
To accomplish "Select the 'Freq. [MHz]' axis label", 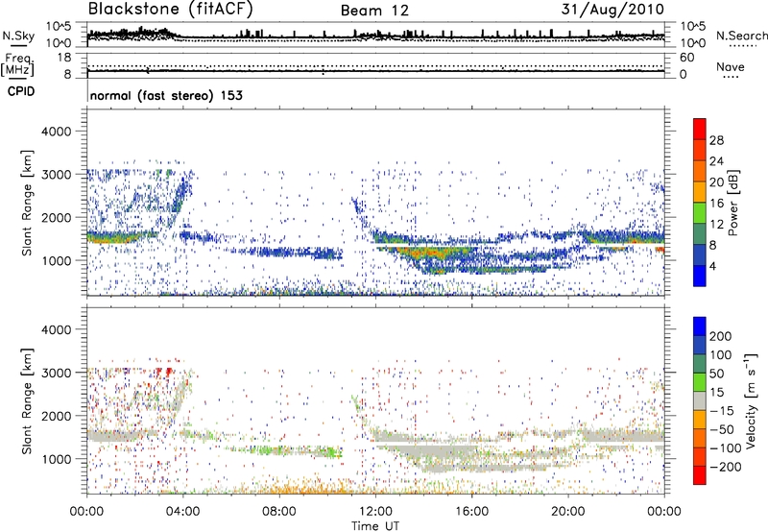I will (17, 64).
